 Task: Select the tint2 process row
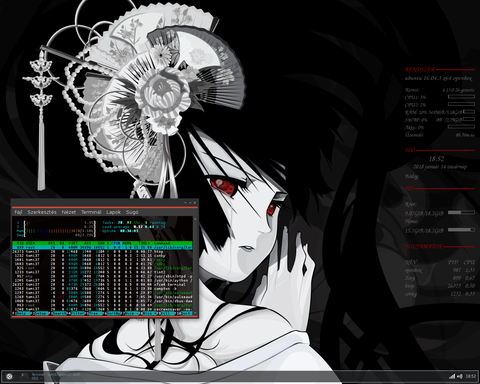point(102,272)
